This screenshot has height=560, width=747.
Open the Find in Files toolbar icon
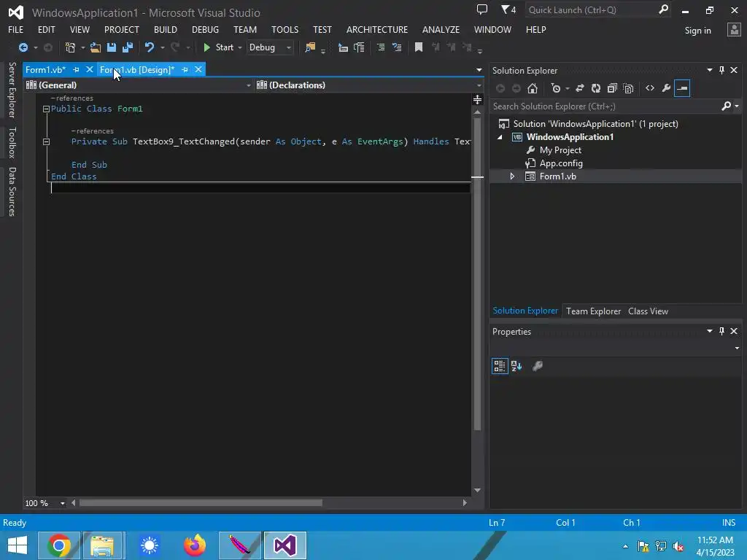click(x=310, y=47)
